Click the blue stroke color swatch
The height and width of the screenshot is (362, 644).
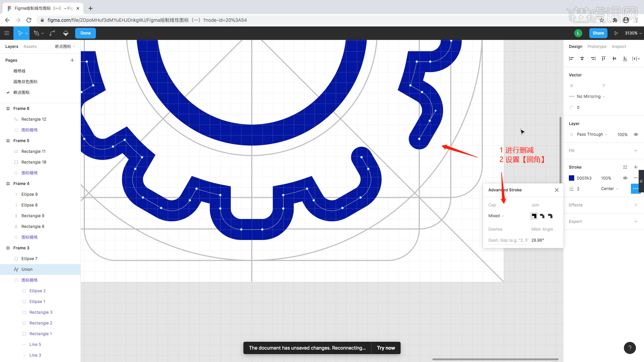point(572,178)
